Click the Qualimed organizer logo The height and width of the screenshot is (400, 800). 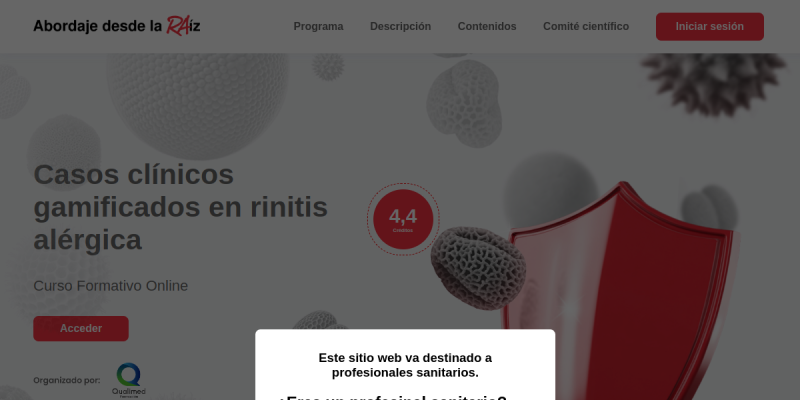(129, 380)
